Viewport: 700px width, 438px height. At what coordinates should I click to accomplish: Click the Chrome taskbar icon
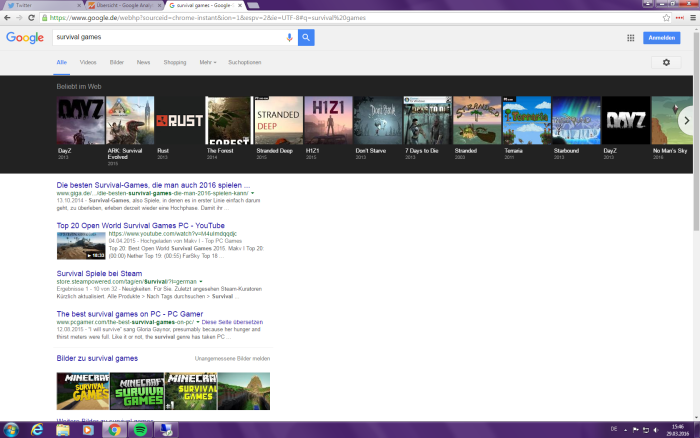[x=114, y=430]
